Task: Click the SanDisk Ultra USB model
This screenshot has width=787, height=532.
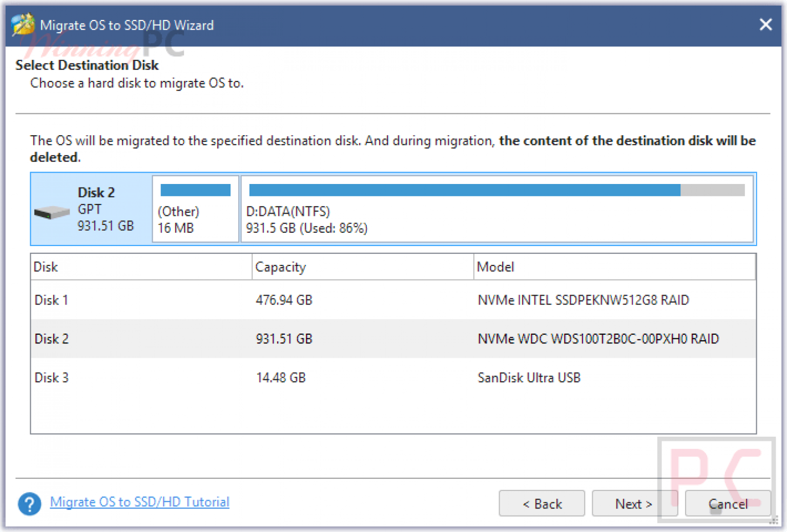Action: pyautogui.click(x=529, y=378)
